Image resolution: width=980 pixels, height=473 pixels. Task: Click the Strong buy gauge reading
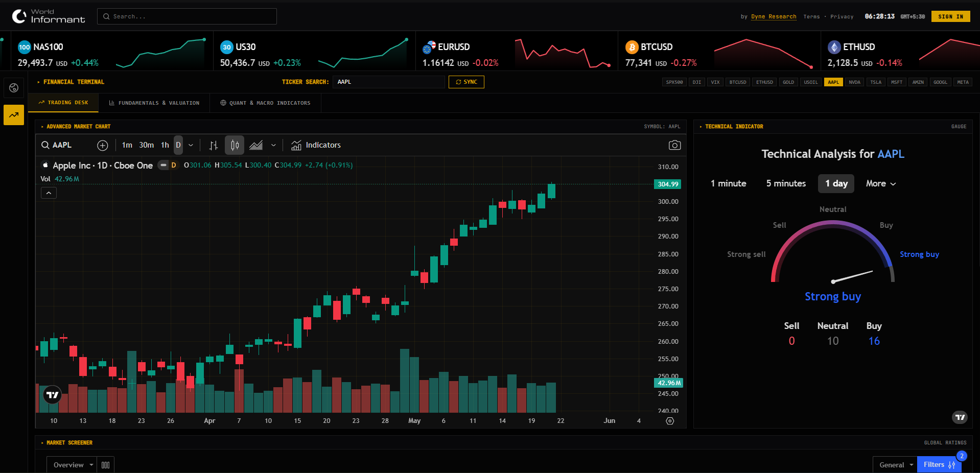coord(833,297)
